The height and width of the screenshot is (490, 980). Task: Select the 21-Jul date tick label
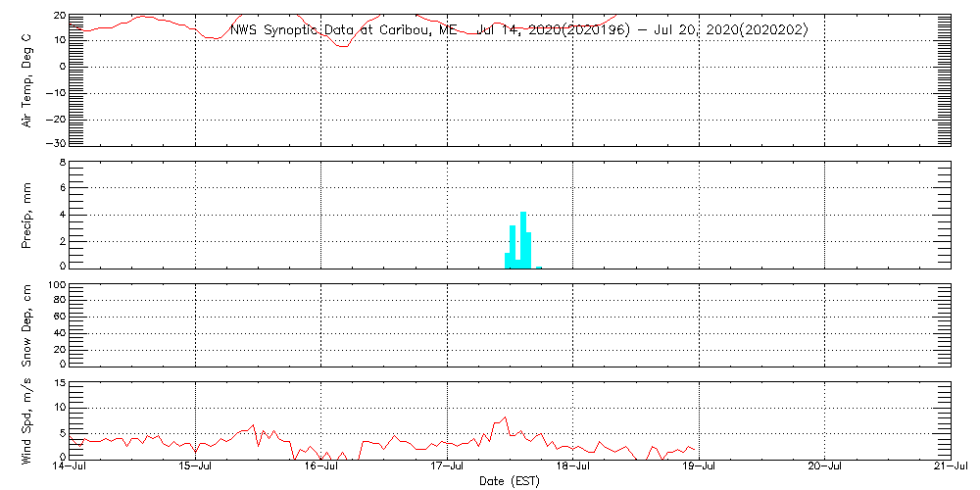tap(951, 467)
